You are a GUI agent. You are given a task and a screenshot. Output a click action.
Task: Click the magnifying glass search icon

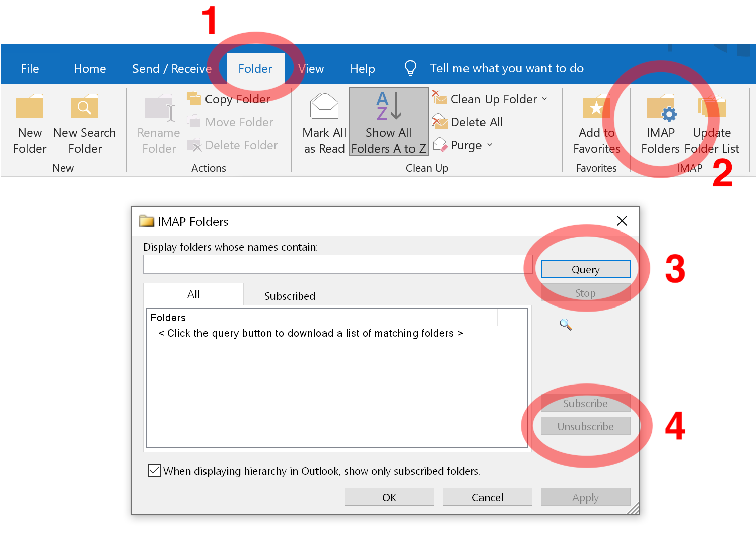566,325
